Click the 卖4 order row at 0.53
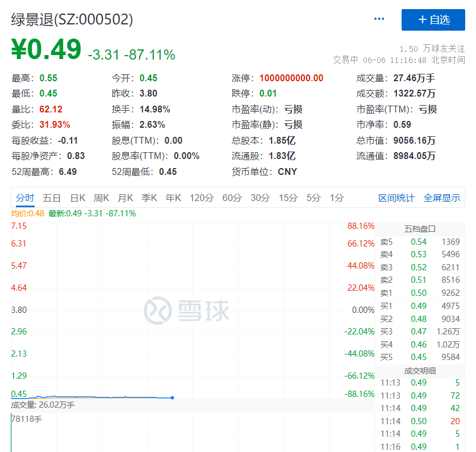 [420, 254]
